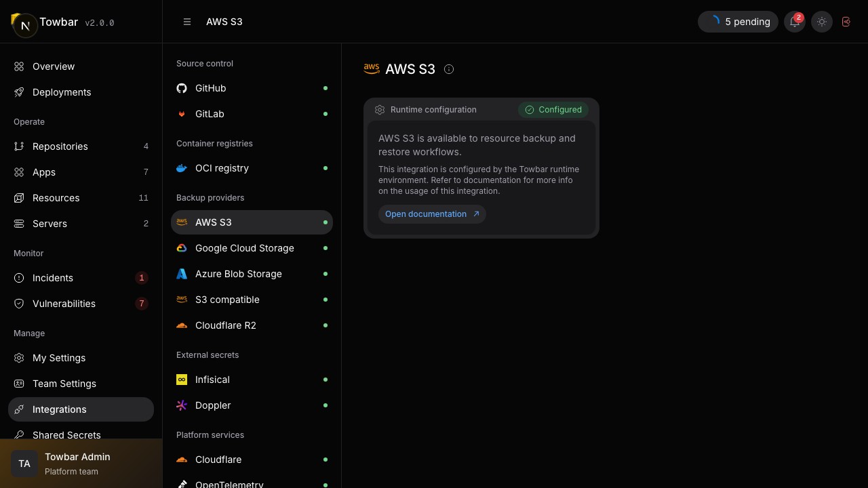Screen dimensions: 868x488
Task: Open Repositories list
Action: pyautogui.click(x=81, y=146)
